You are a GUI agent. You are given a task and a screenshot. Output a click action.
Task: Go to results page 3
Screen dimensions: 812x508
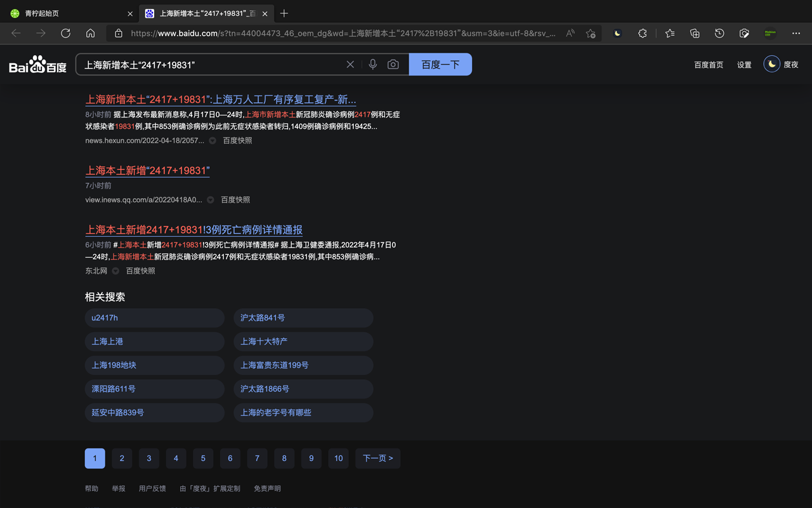149,458
